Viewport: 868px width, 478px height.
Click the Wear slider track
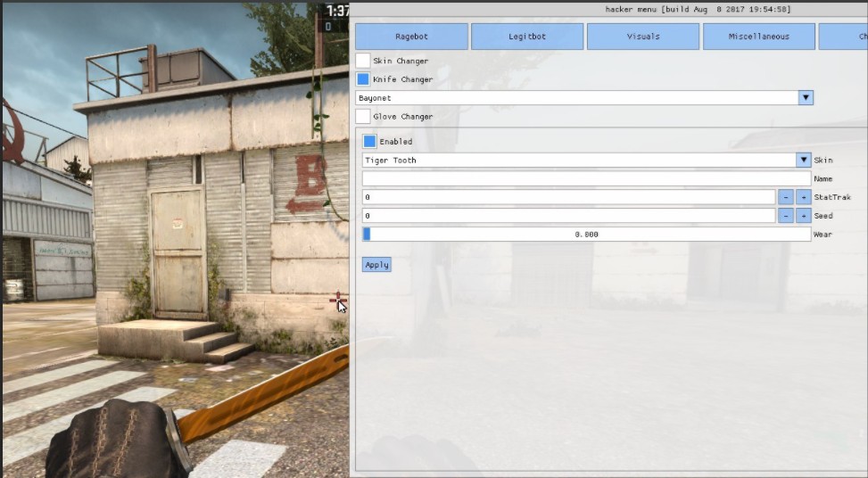click(x=586, y=235)
